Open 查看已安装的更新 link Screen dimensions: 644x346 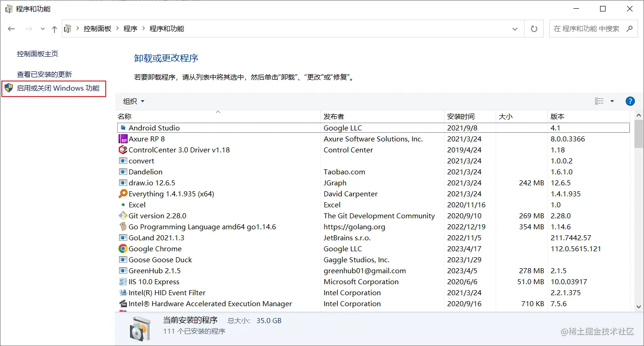tap(44, 74)
